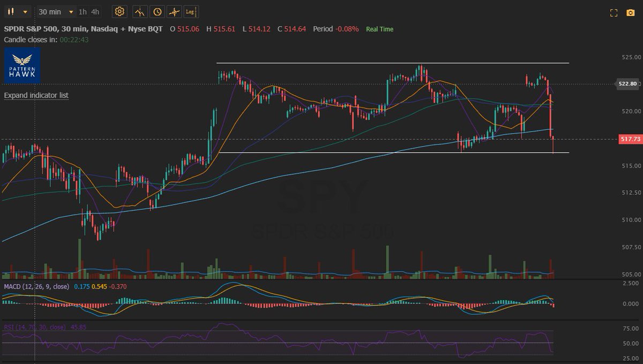Switch to the 4h timeframe
The width and height of the screenshot is (643, 364).
coord(95,12)
